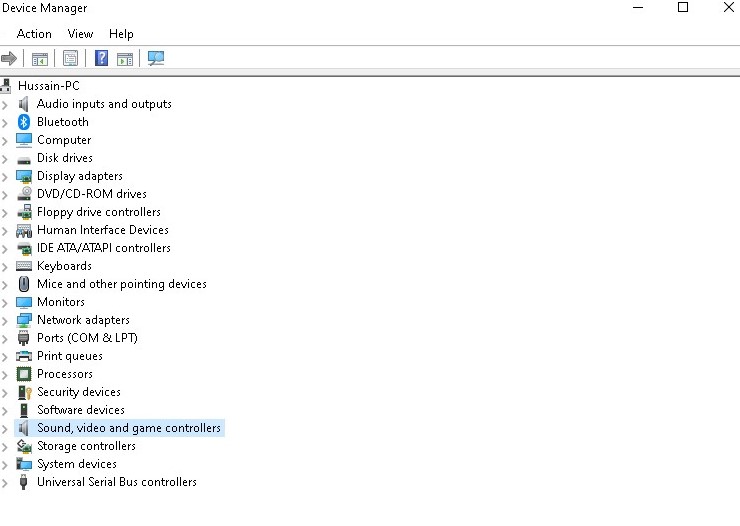Open Properties via the toolbar icon
Viewport: 740px width, 526px height.
(70, 58)
